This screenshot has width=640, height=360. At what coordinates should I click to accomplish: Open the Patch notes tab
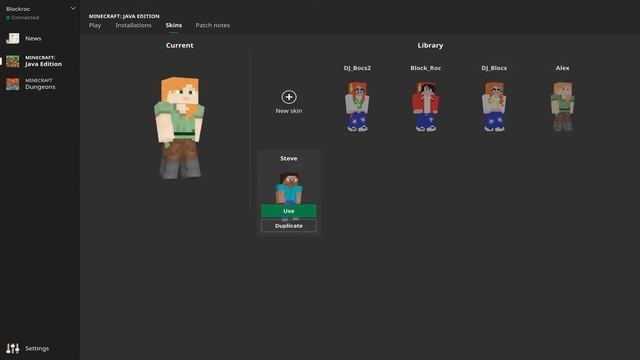213,25
